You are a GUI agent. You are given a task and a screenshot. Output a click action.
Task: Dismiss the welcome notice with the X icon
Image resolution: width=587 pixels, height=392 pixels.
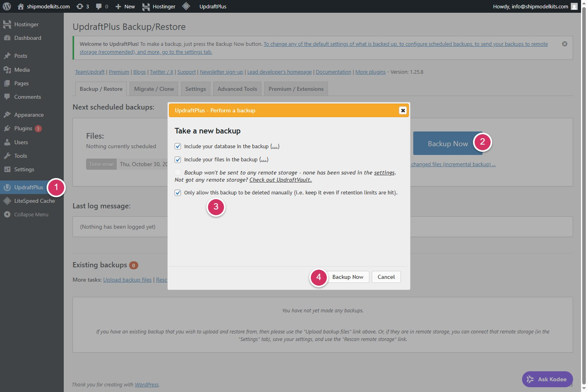(564, 44)
